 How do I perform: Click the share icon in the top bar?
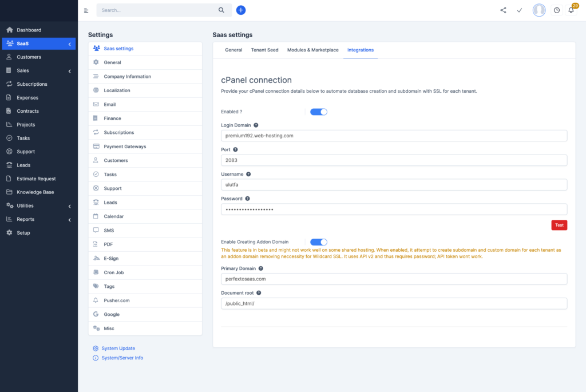click(x=503, y=10)
